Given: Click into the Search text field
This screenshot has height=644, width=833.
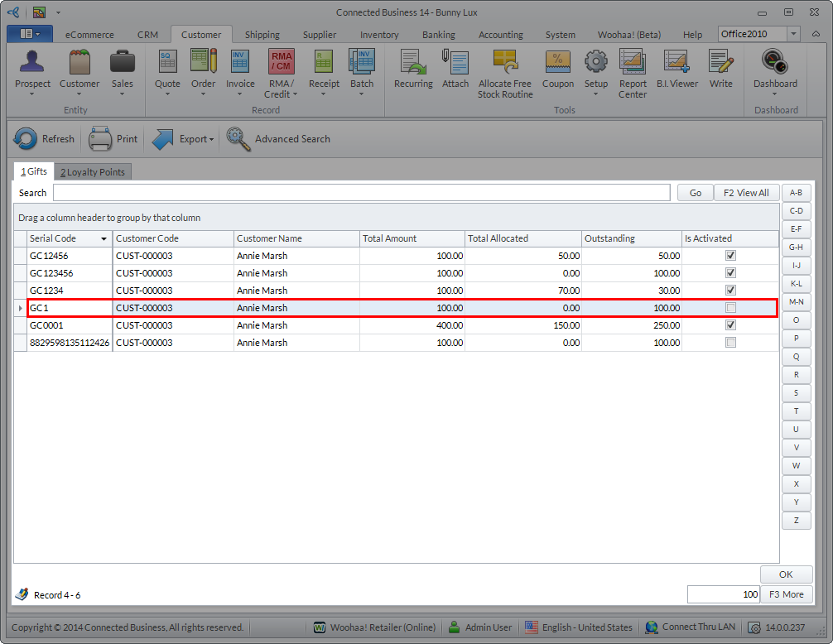Looking at the screenshot, I should pos(361,193).
